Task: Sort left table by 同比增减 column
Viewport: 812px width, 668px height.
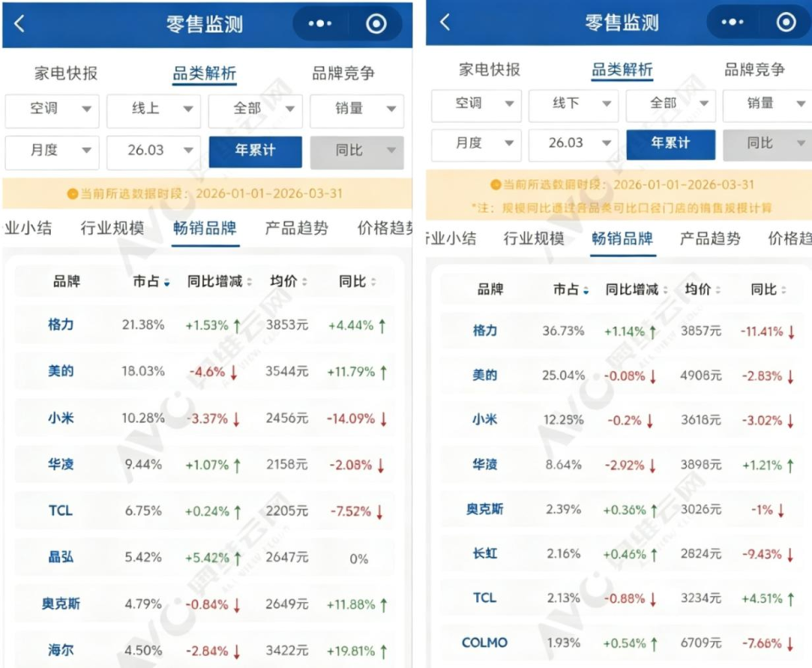Action: [x=220, y=282]
